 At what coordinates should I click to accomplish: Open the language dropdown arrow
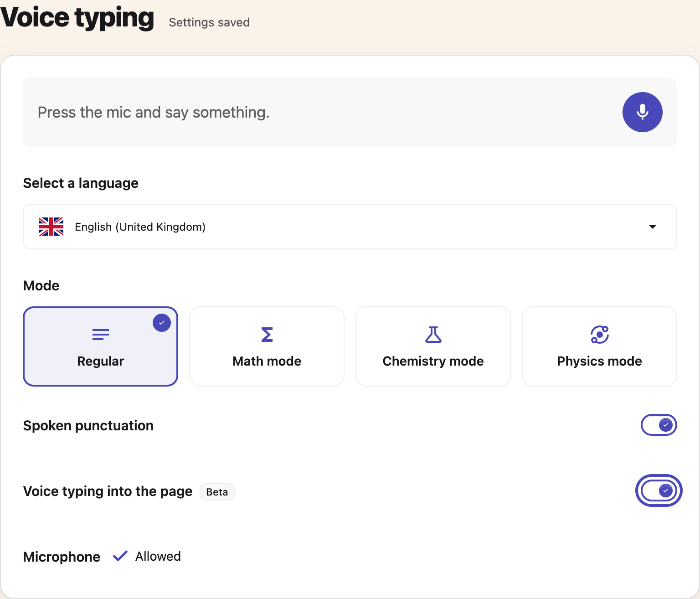653,227
